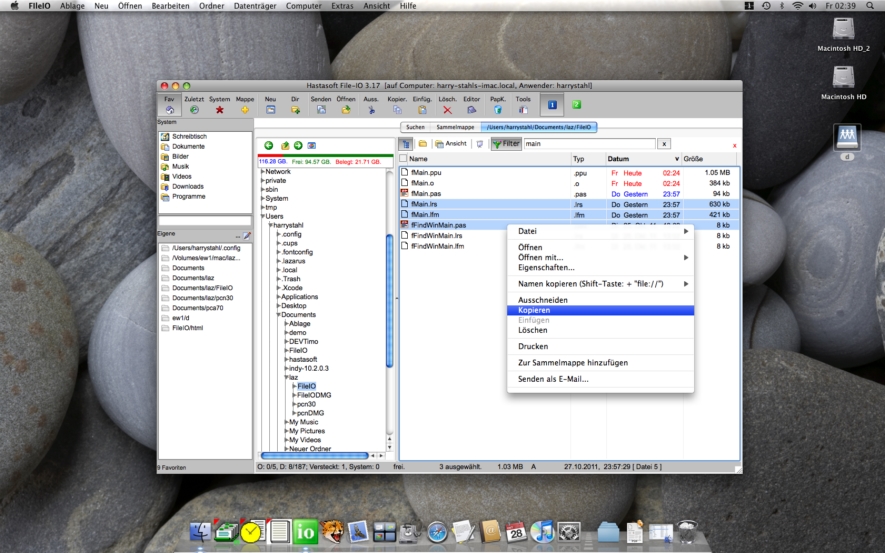The width and height of the screenshot is (885, 553).
Task: Click the filter text field containing main
Action: tap(589, 144)
